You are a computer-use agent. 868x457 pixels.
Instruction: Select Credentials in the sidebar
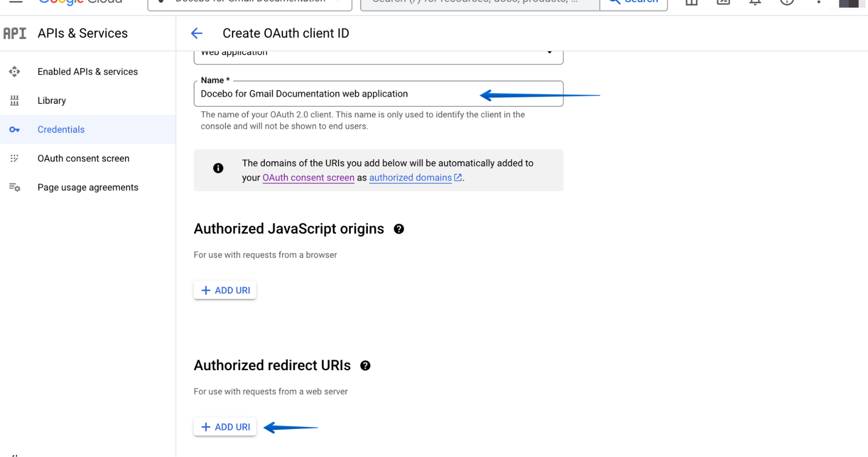88,129
